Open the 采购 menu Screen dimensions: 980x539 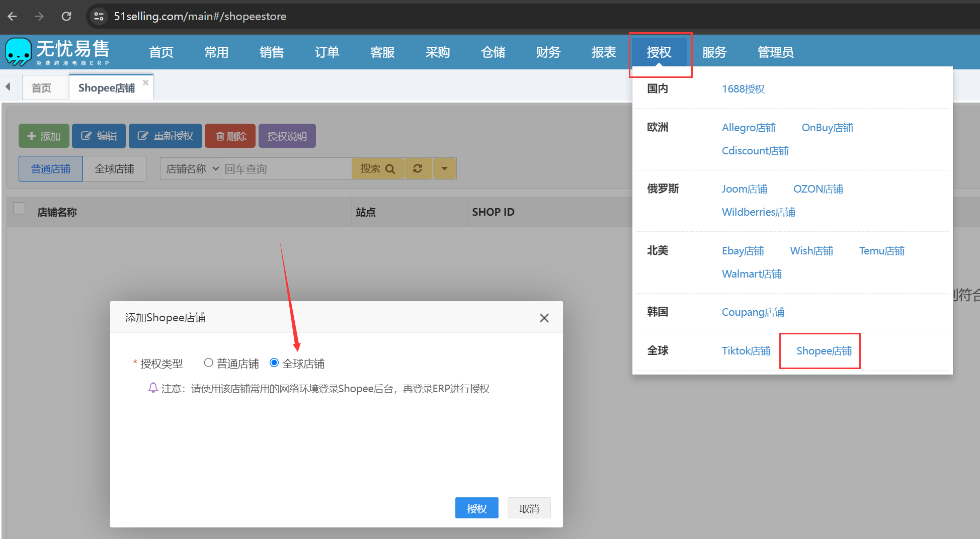click(438, 52)
